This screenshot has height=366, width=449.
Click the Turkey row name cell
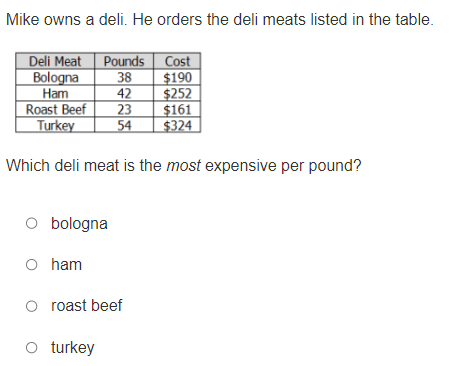pos(55,125)
